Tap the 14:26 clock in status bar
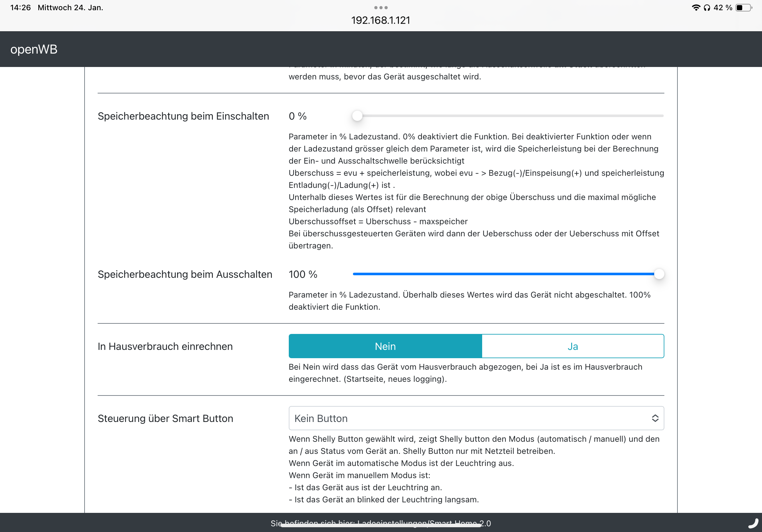Screen dimensions: 762x532 point(20,8)
